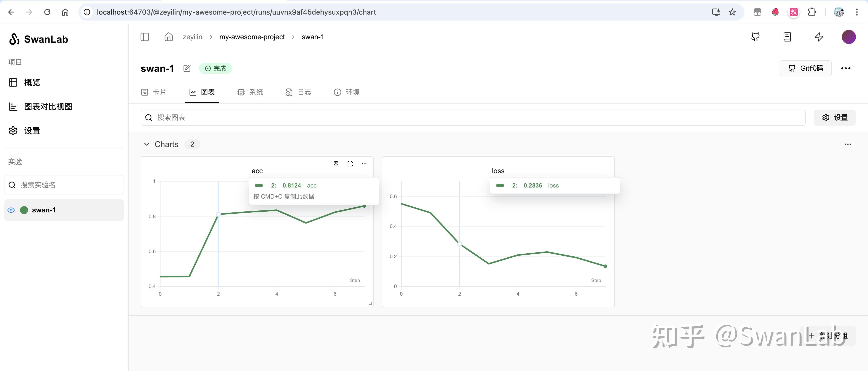Click the edit experiment name pencil icon
The width and height of the screenshot is (868, 371).
pyautogui.click(x=187, y=68)
